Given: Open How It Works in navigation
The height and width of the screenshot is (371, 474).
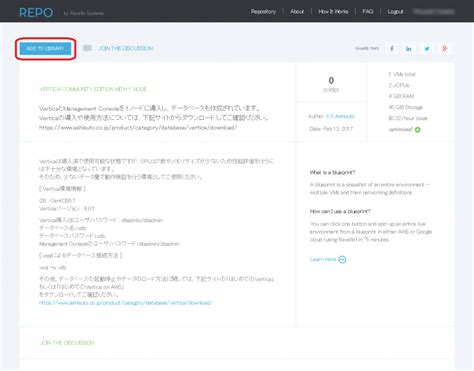Looking at the screenshot, I should (333, 11).
